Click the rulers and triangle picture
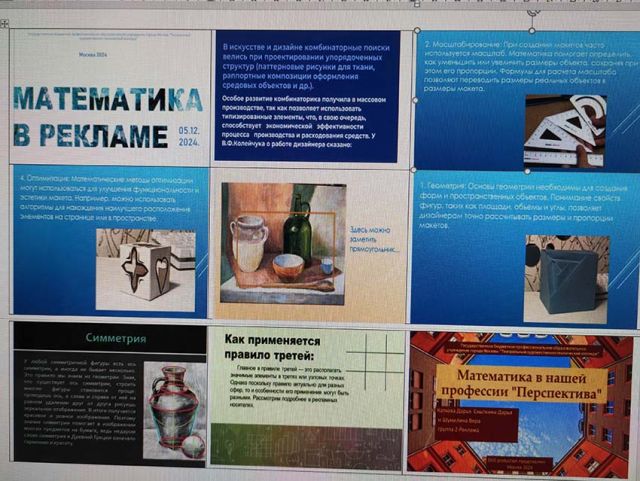Image resolution: width=640 pixels, height=481 pixels. (565, 130)
